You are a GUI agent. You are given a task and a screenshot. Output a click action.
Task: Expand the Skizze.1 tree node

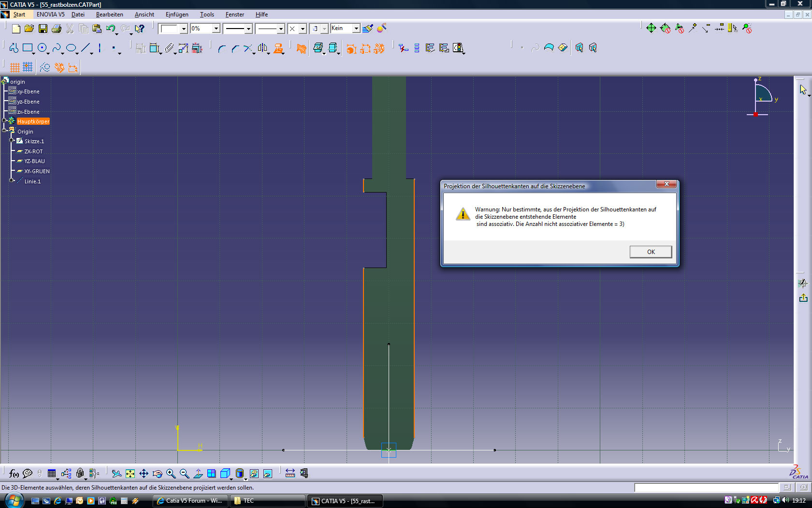12,141
